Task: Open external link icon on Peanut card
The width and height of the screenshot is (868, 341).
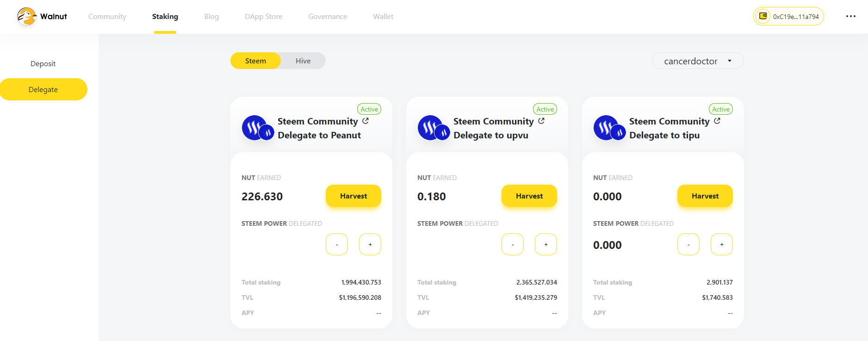Action: point(366,121)
